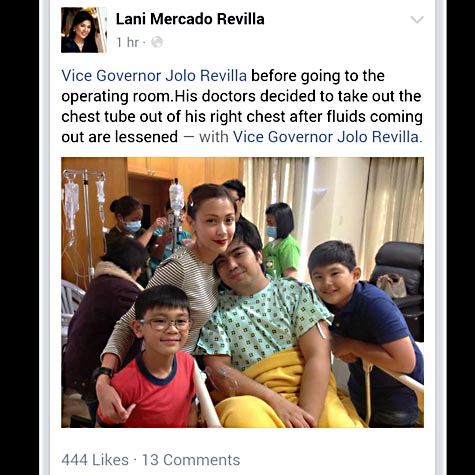Open the 13 Comments section

tap(191, 460)
